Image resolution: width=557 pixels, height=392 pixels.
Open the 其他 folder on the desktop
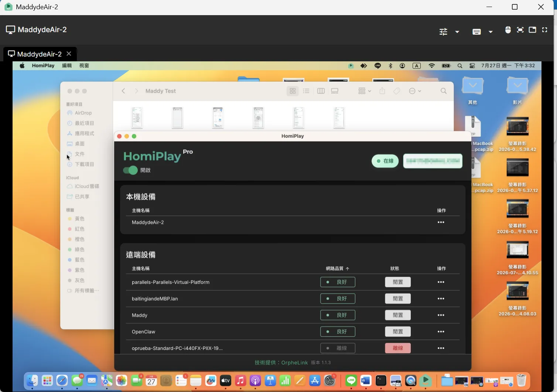tap(473, 91)
